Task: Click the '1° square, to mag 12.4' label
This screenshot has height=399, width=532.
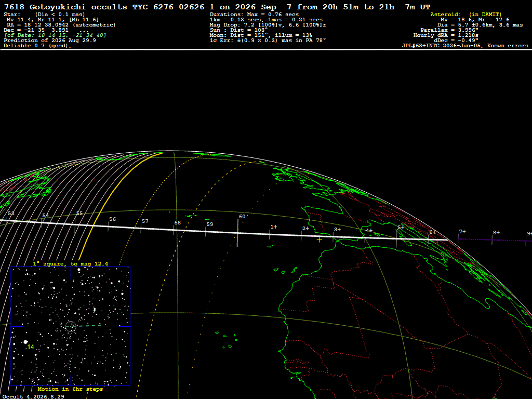Action: pos(71,263)
